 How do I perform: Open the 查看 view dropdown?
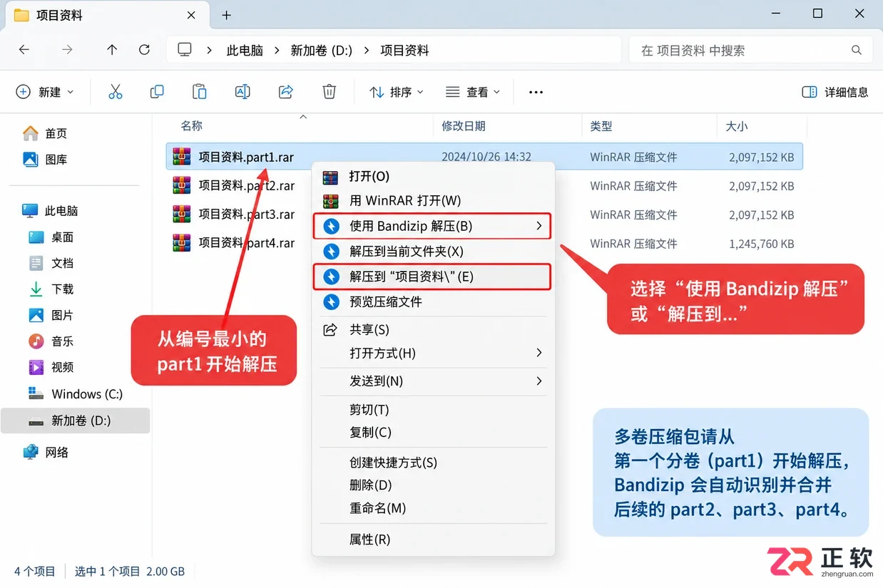[x=473, y=92]
